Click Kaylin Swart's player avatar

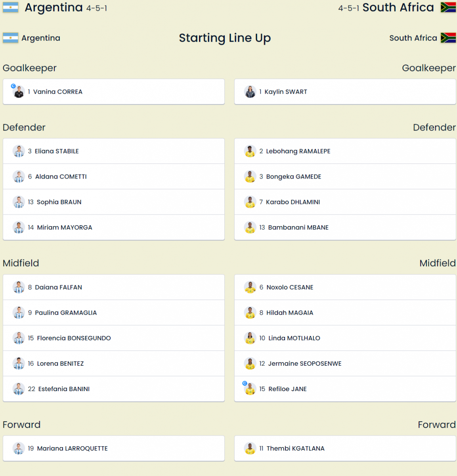[250, 92]
